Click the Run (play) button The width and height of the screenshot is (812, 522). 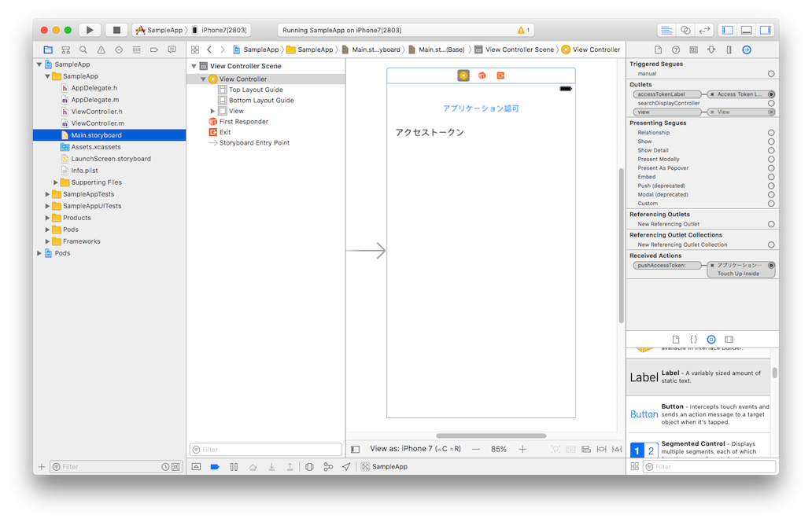(90, 30)
